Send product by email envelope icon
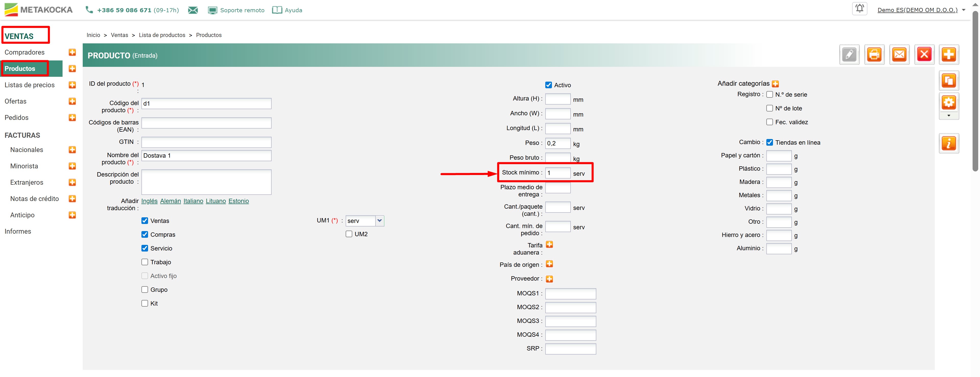This screenshot has width=980, height=377. [x=899, y=55]
